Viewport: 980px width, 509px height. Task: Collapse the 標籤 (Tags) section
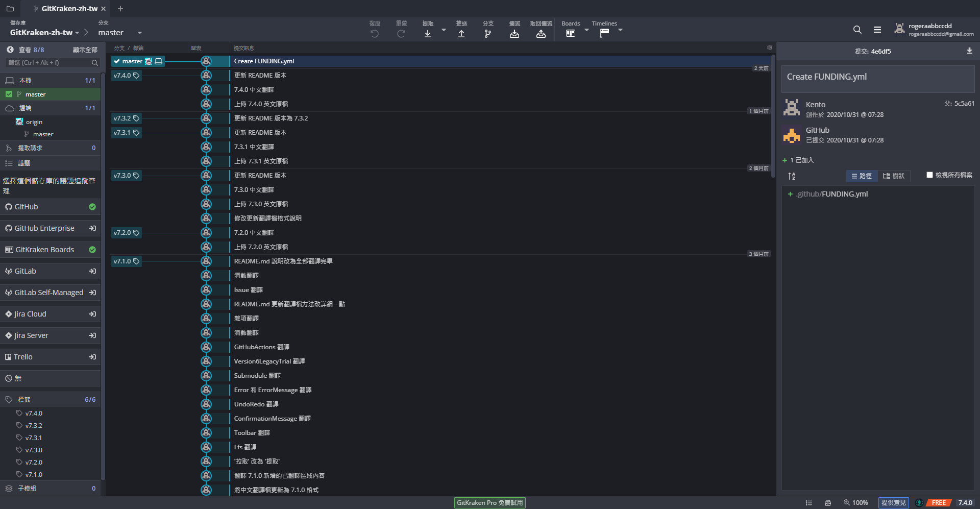(x=51, y=400)
